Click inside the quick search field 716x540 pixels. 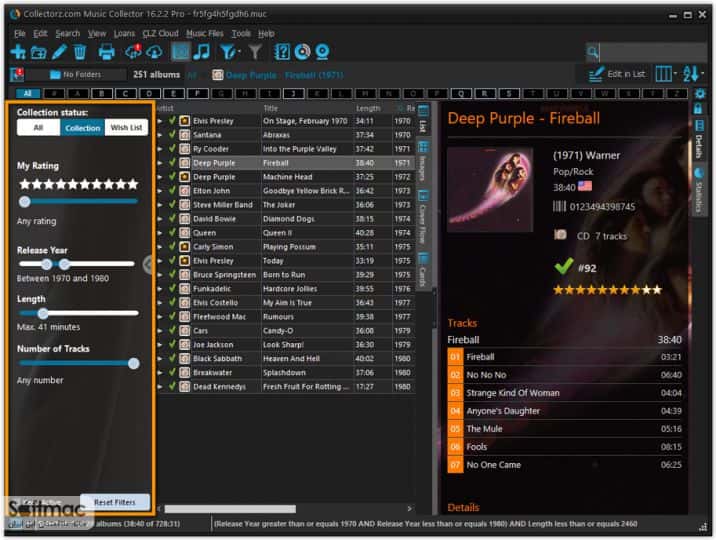[x=653, y=52]
